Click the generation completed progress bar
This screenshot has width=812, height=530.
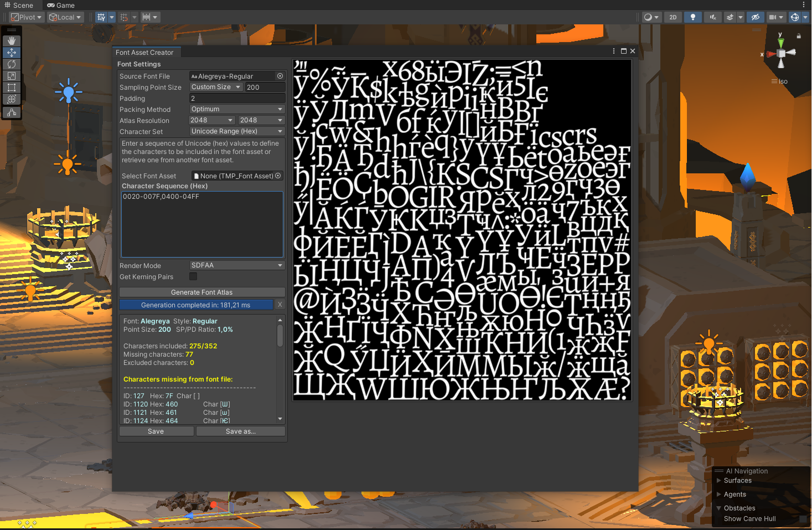point(196,305)
